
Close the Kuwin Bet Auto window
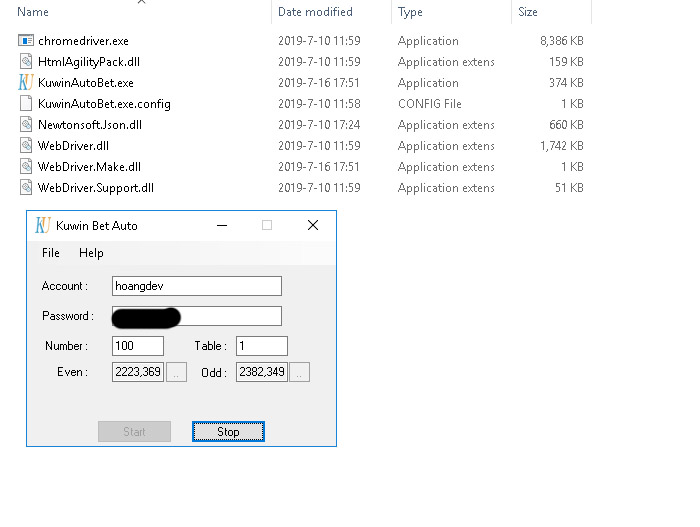point(313,225)
